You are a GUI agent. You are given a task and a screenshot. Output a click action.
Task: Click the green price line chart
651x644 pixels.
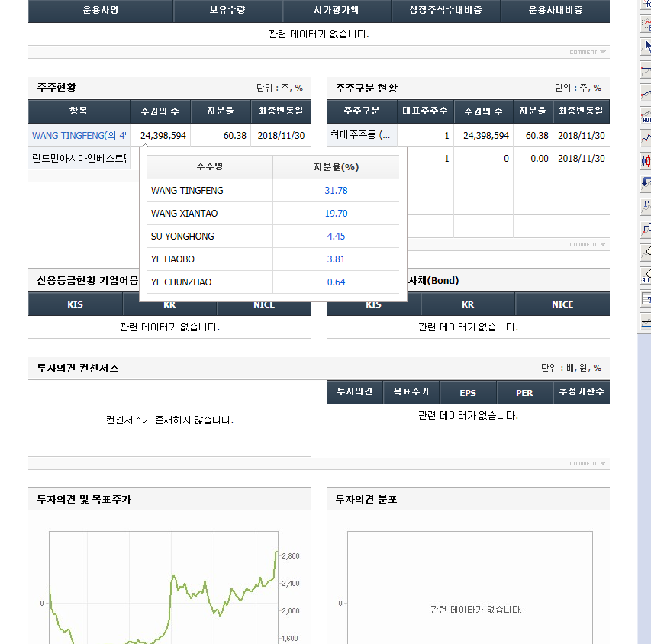[163, 588]
